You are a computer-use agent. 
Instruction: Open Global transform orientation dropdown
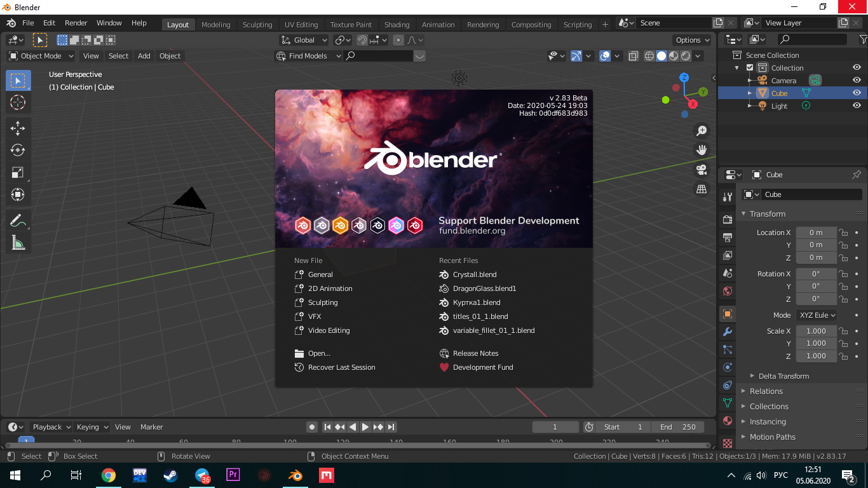pyautogui.click(x=304, y=40)
